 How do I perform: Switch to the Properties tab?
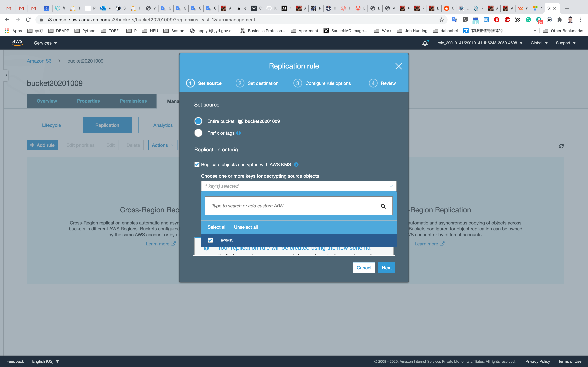tap(88, 101)
